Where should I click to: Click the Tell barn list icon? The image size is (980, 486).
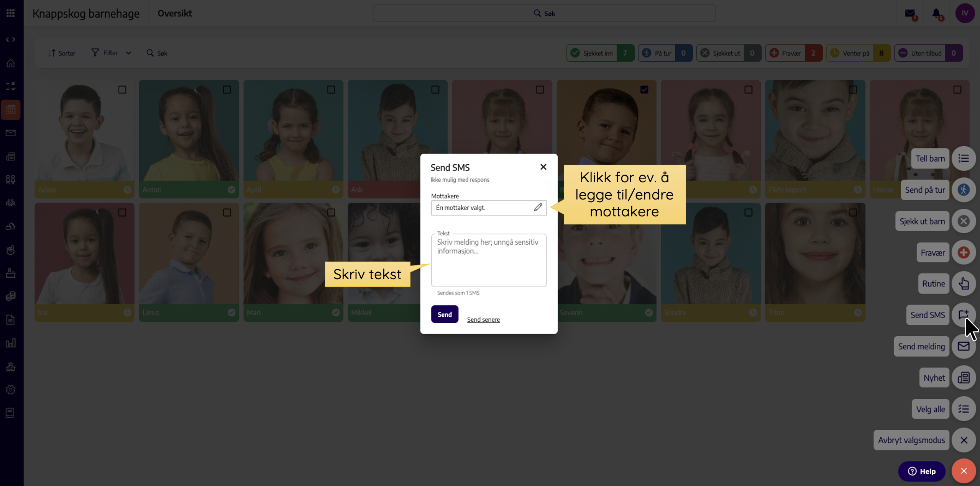(964, 159)
